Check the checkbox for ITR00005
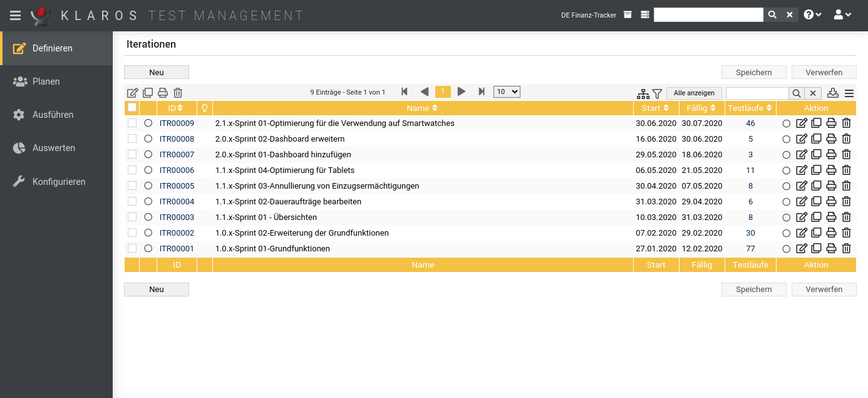The image size is (868, 398). click(x=132, y=186)
